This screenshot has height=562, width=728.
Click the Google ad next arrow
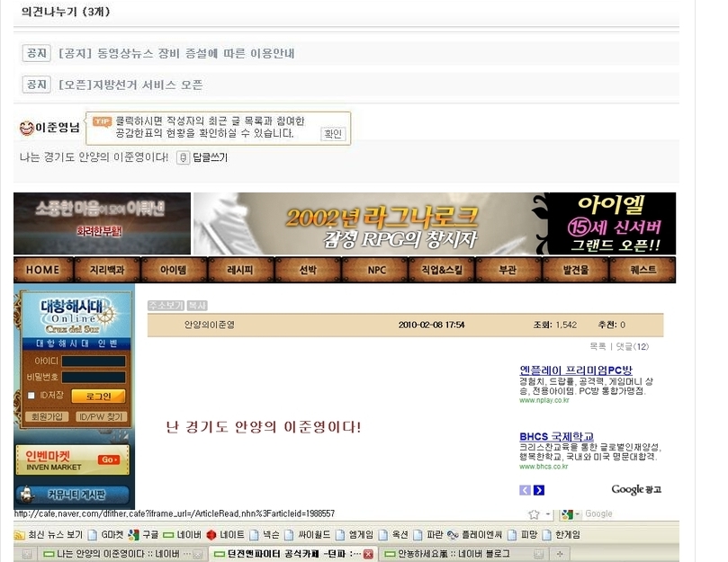pyautogui.click(x=538, y=490)
